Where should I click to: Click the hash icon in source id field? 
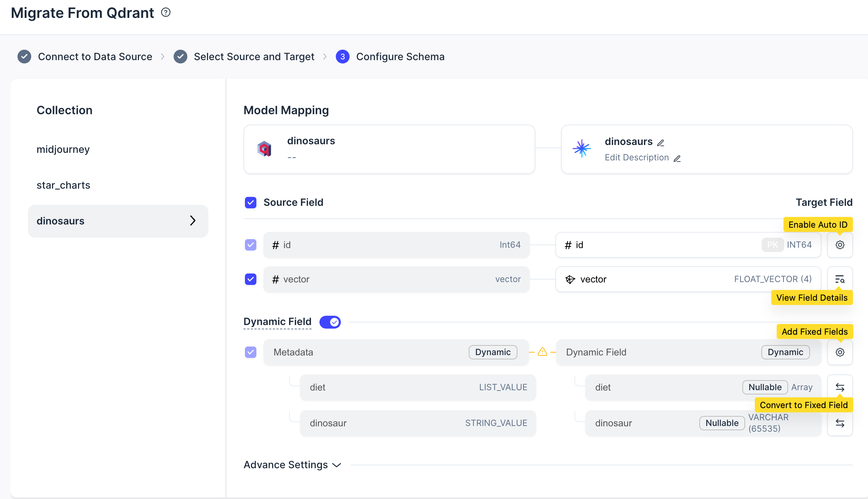(x=275, y=245)
